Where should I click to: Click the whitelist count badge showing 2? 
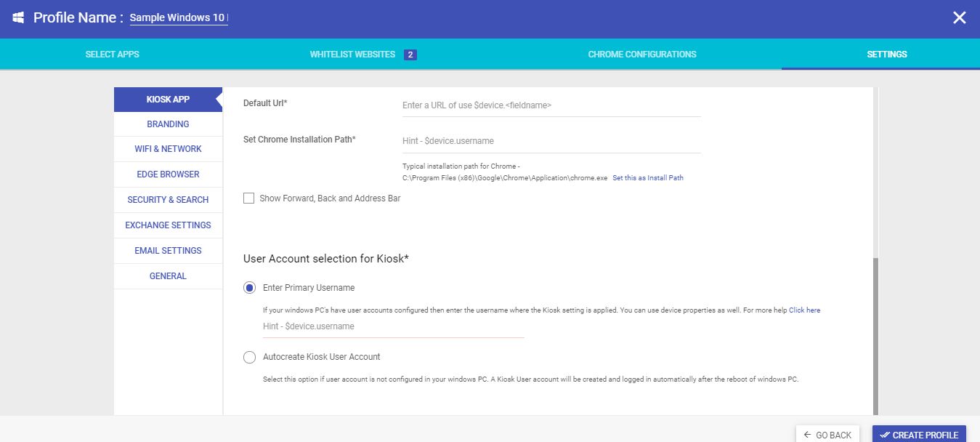click(x=410, y=55)
